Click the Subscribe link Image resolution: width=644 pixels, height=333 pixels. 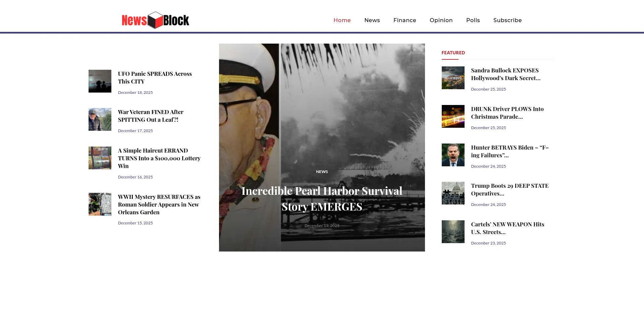[507, 20]
